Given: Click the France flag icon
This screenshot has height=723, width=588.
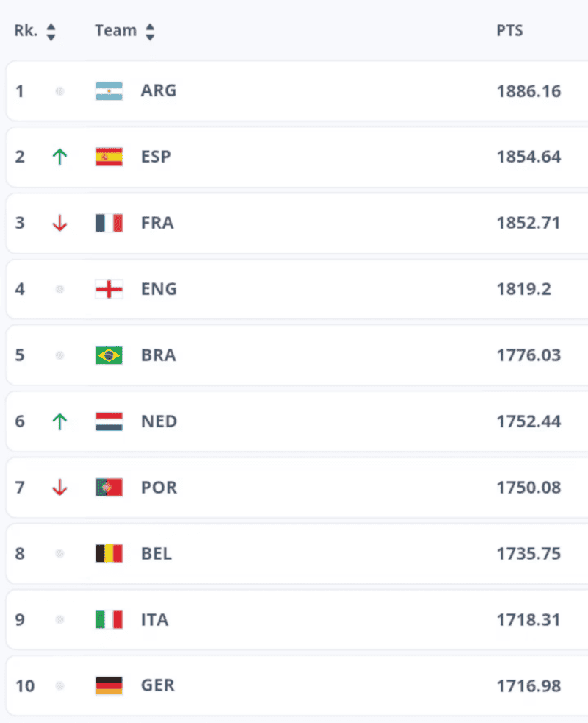Looking at the screenshot, I should [109, 223].
